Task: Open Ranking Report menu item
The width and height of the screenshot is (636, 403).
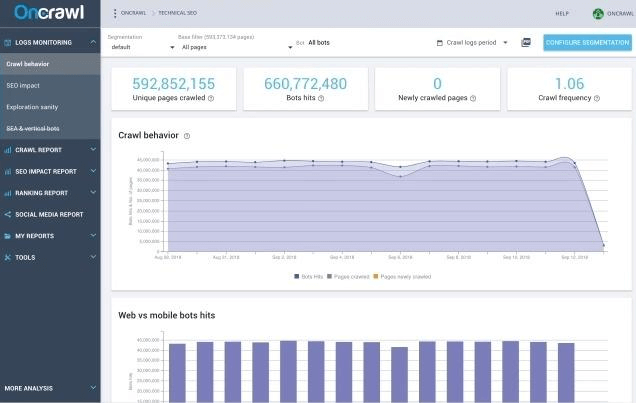Action: (50, 193)
